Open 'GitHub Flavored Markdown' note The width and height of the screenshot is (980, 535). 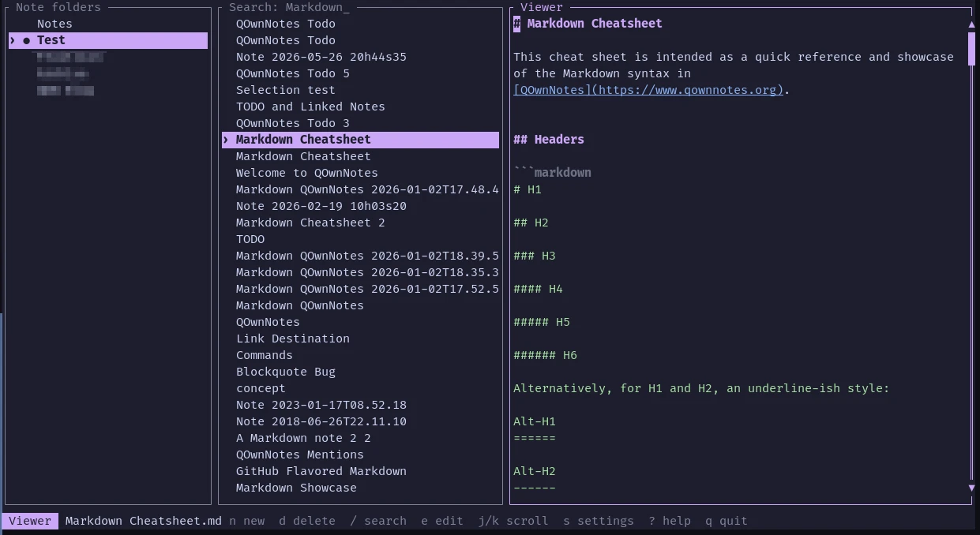pos(321,471)
